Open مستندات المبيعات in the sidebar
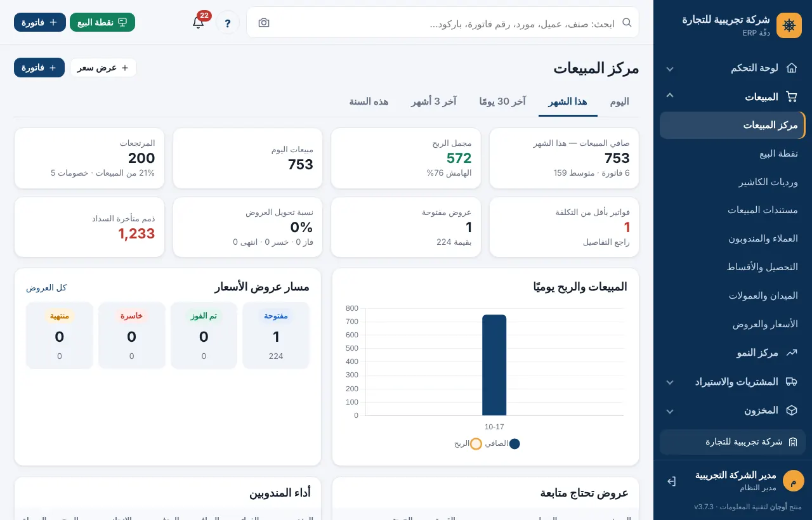The height and width of the screenshot is (520, 812). click(x=733, y=210)
